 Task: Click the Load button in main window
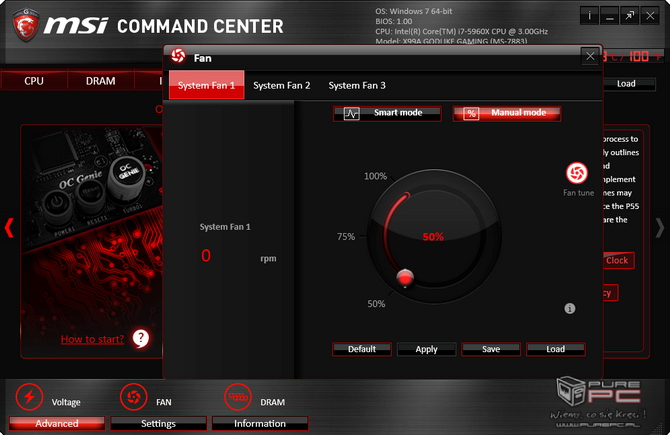pos(628,84)
